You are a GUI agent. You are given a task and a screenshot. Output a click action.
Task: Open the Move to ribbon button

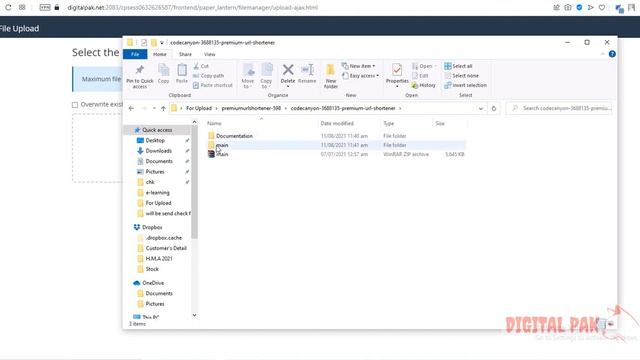[x=248, y=76]
